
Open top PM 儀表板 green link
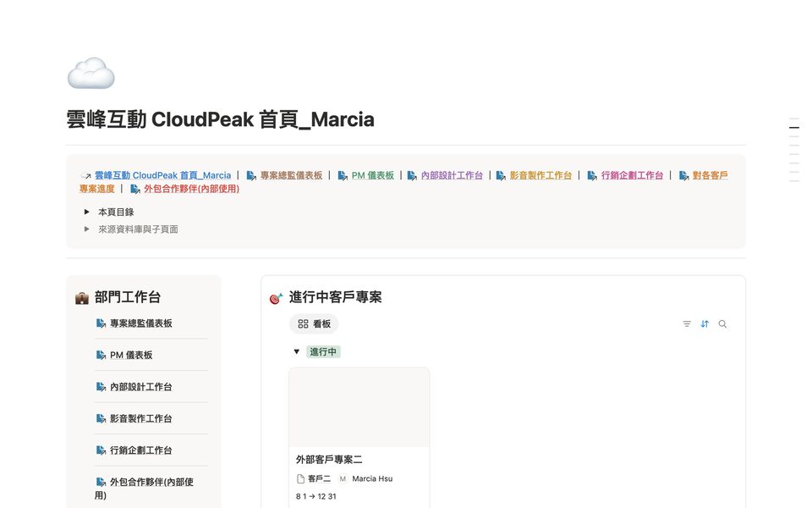[x=373, y=176]
